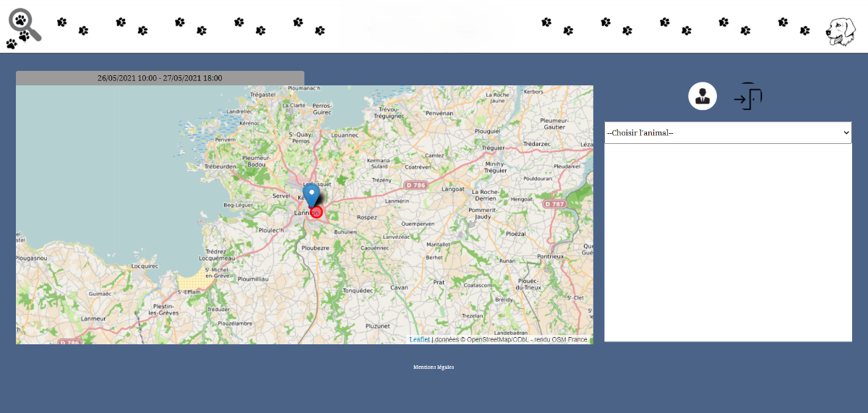Click the Plougasnou label on the map
868x413 pixels.
31,257
